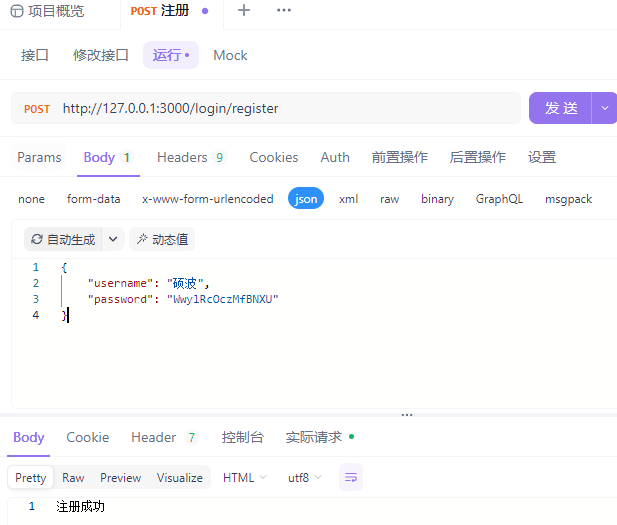Image resolution: width=617 pixels, height=525 pixels.
Task: Open the response Cookie tab
Action: pyautogui.click(x=88, y=437)
